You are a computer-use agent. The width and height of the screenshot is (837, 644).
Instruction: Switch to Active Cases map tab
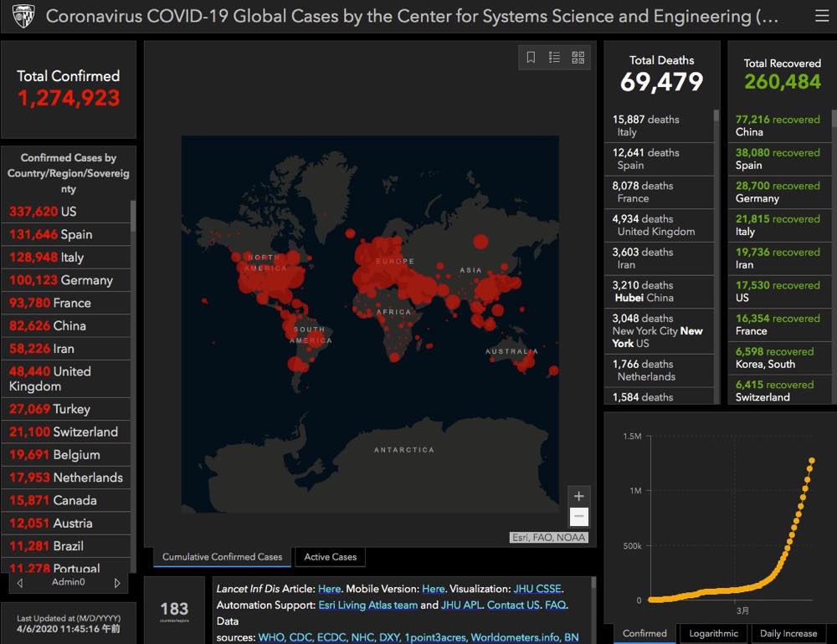(x=331, y=557)
